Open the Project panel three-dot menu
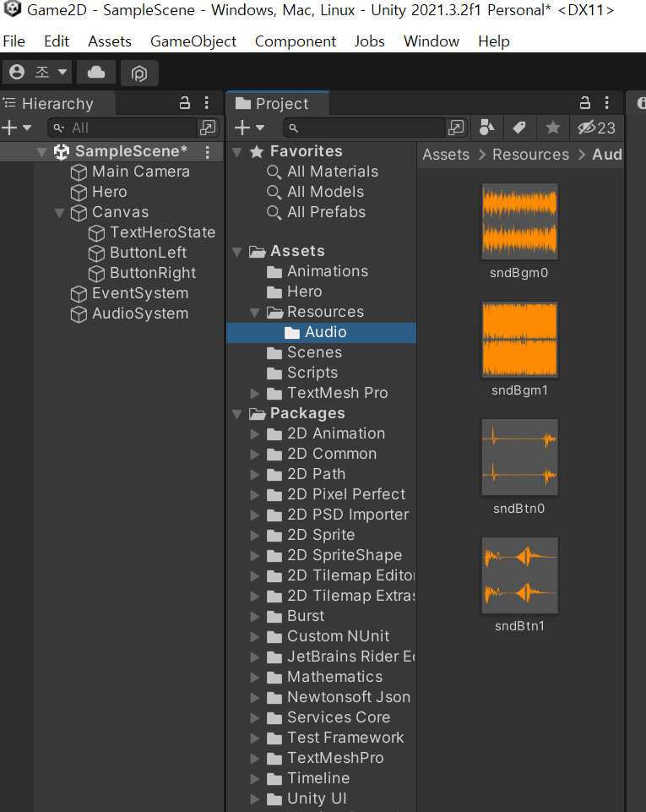This screenshot has width=646, height=812. coord(606,103)
